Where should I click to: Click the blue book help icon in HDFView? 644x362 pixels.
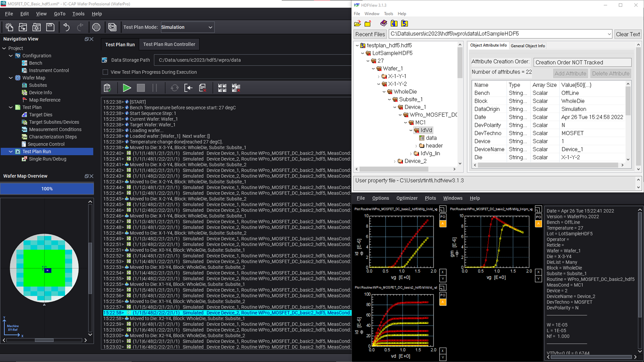[384, 23]
